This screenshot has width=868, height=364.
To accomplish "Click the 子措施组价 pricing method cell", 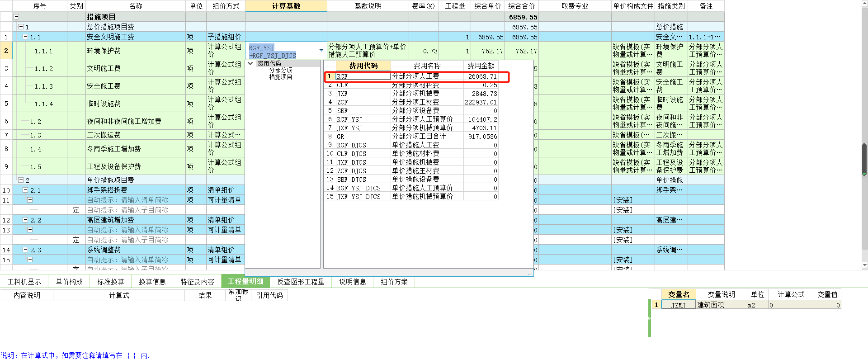I will click(x=226, y=37).
